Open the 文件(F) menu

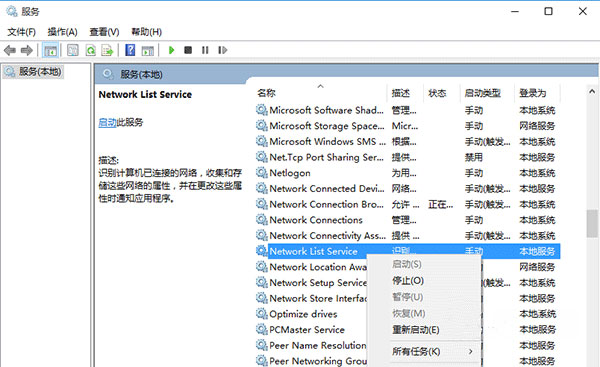pyautogui.click(x=22, y=32)
